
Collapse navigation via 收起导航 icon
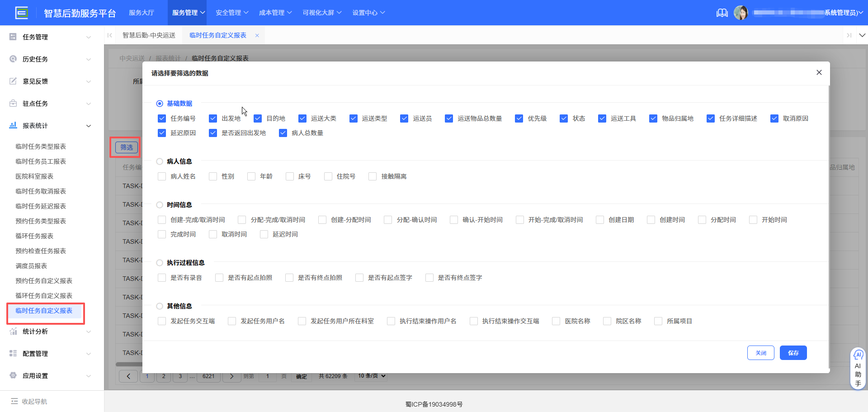(14, 401)
